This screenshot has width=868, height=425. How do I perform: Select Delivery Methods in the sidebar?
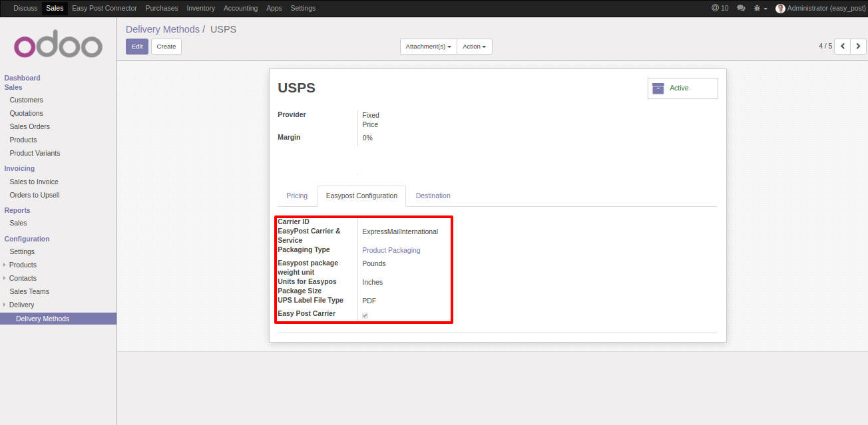tap(58, 319)
